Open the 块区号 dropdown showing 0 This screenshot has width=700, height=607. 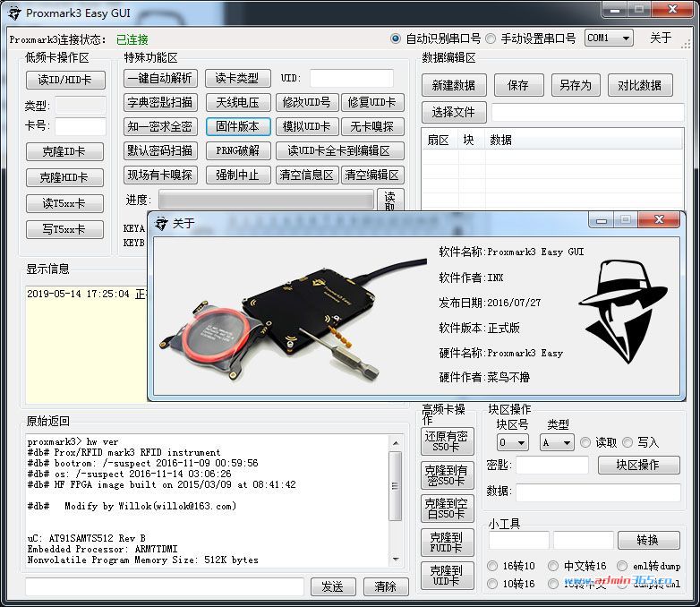pos(513,442)
